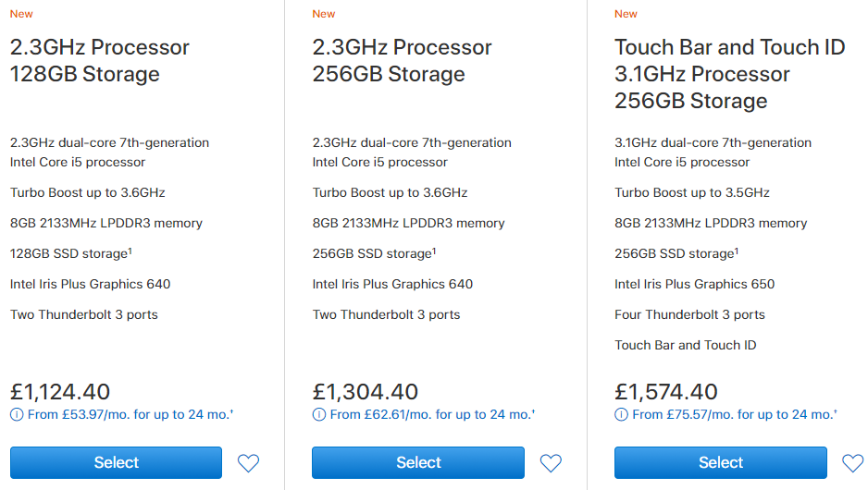Favorite the 128GB Storage model with heart icon
The height and width of the screenshot is (490, 868).
point(248,463)
